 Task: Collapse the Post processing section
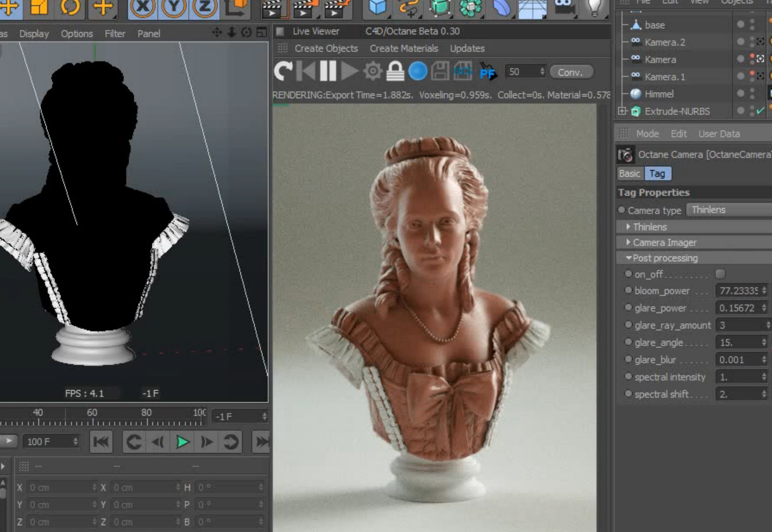[x=629, y=258]
